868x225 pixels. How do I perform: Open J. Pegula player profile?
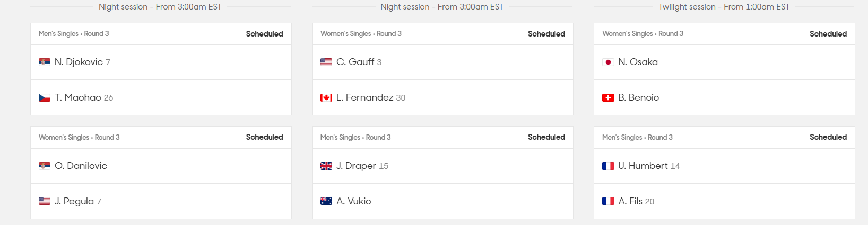coord(74,201)
